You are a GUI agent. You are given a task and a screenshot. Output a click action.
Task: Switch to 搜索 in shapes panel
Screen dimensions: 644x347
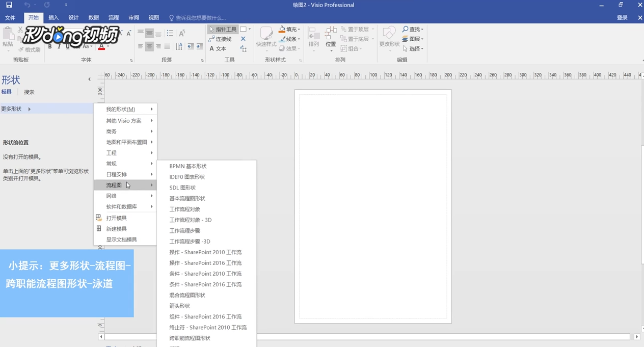tap(29, 92)
